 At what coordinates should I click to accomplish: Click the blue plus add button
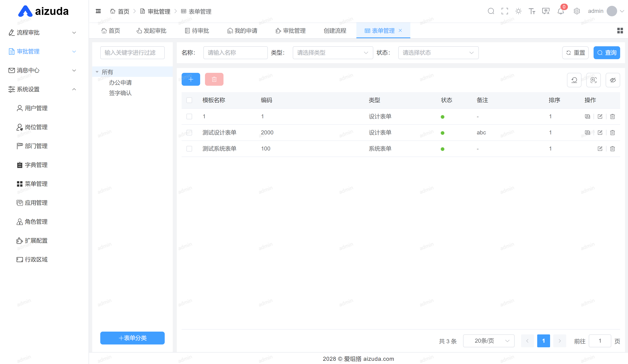191,79
